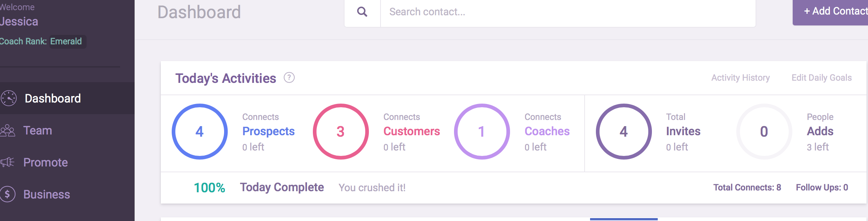The width and height of the screenshot is (868, 221).
Task: Click the Dashboard clock icon in sidebar
Action: [8, 98]
